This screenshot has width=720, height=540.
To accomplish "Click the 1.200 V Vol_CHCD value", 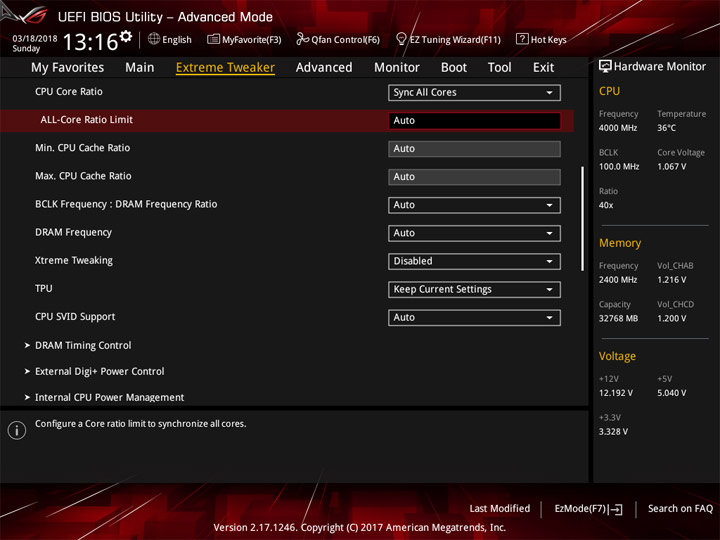I will pyautogui.click(x=671, y=318).
